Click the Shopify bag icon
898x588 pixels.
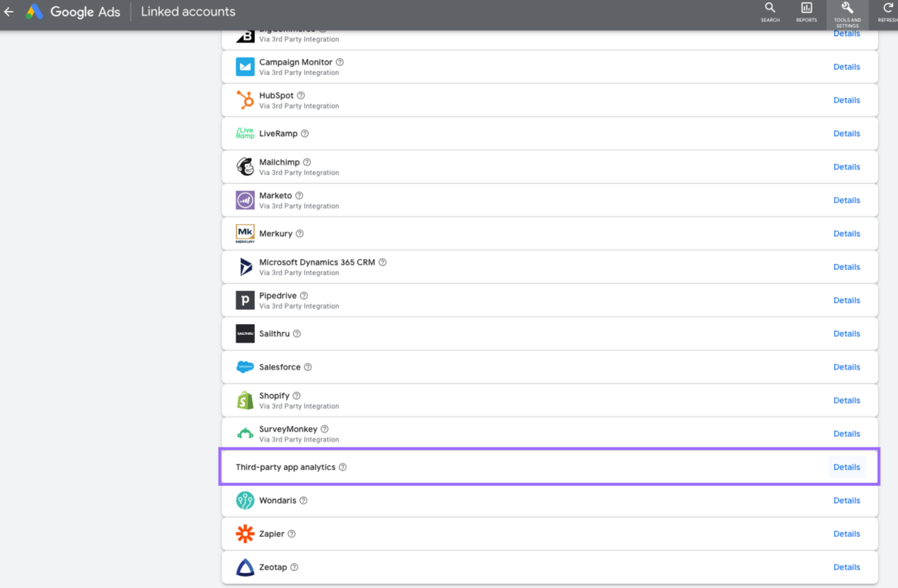[245, 400]
